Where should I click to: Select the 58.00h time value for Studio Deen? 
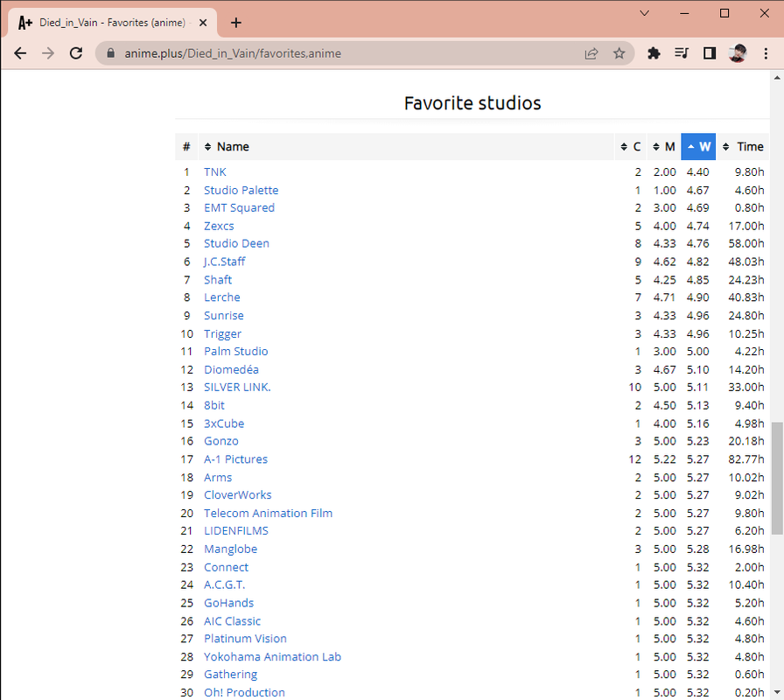point(746,243)
